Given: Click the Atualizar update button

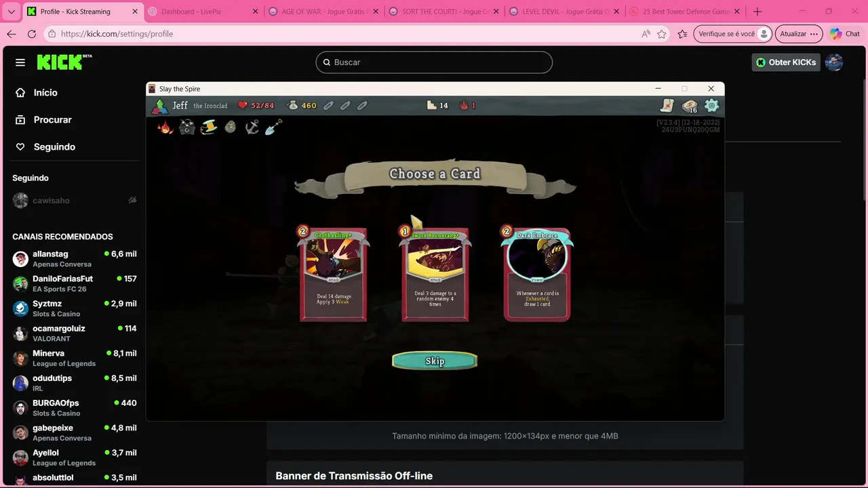Looking at the screenshot, I should coord(799,34).
